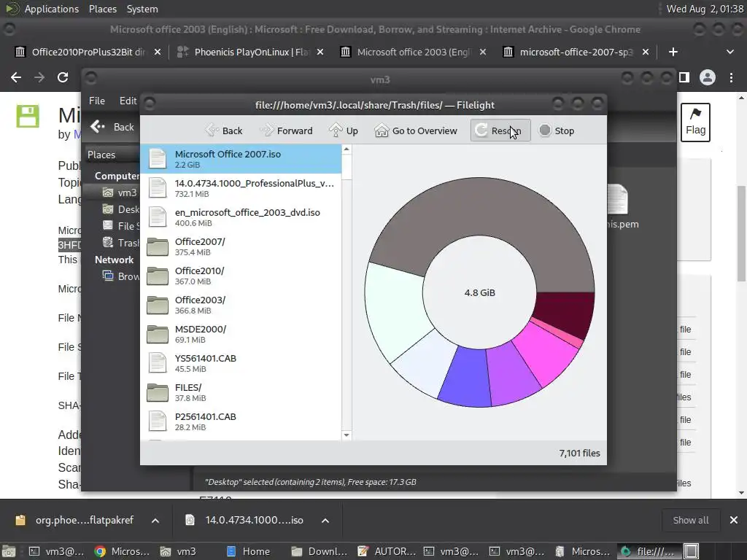Select Trash in file manager sidebar

coord(121,243)
